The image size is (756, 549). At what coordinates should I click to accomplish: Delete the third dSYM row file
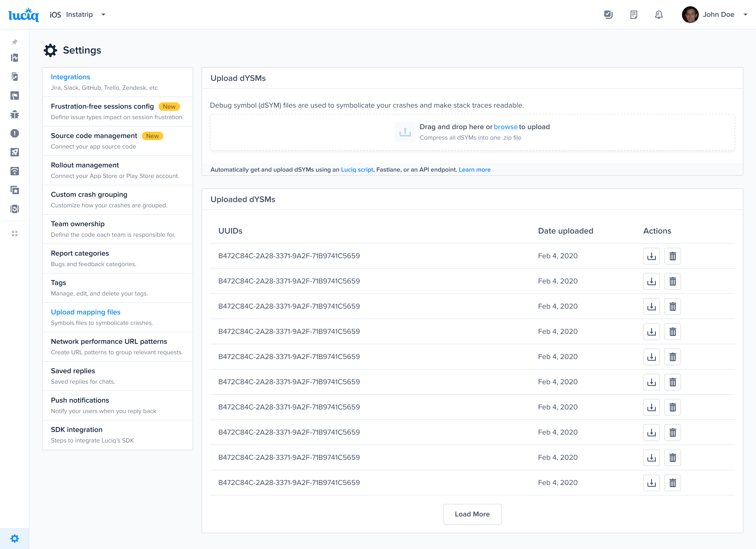pyautogui.click(x=672, y=306)
